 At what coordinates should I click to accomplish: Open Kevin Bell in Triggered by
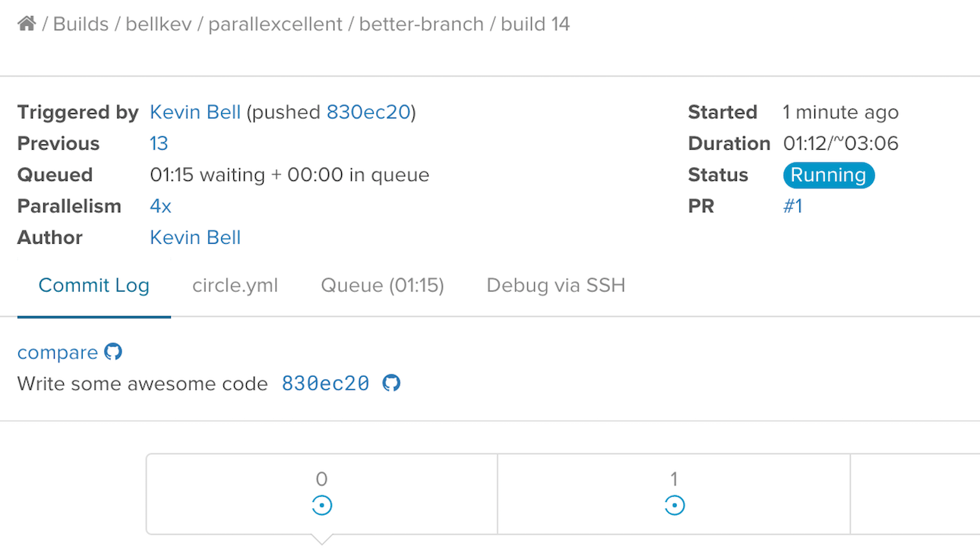(x=195, y=112)
